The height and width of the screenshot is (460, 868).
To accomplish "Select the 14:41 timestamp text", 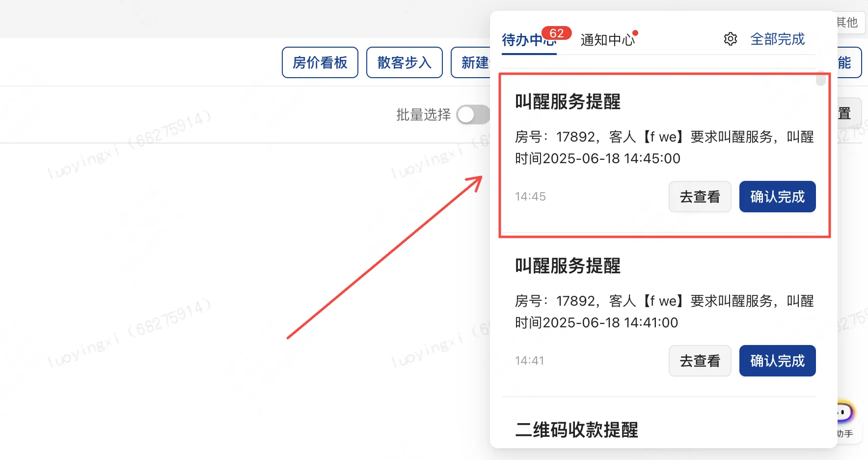I will tap(529, 361).
